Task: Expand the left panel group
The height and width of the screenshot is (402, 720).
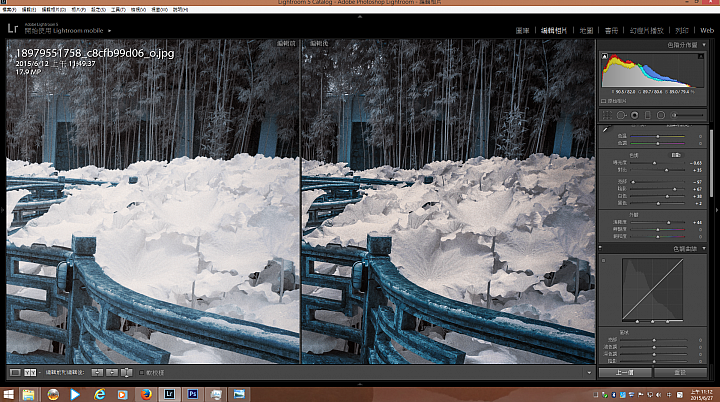Action: (3, 210)
